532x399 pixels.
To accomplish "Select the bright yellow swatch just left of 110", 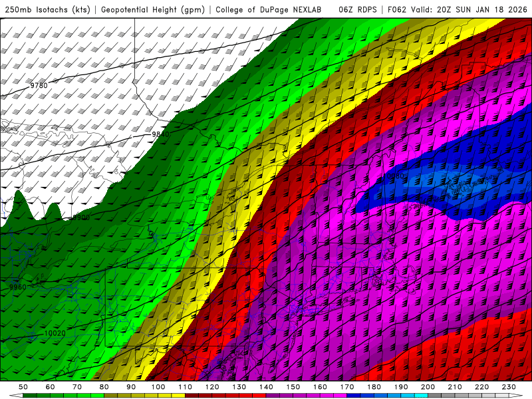I will click(178, 396).
